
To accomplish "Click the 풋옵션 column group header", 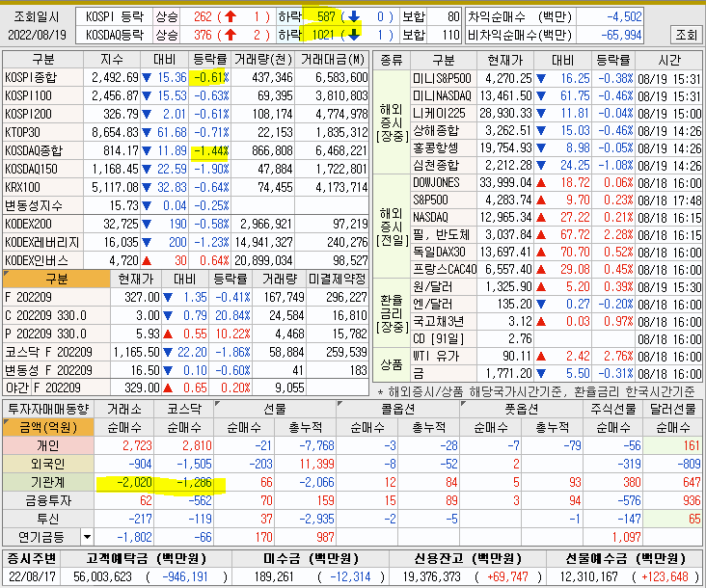I will coord(521,409).
